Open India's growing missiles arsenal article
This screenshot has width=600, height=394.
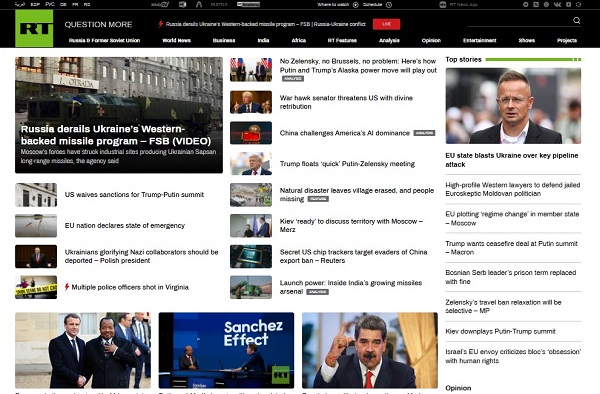pos(351,287)
